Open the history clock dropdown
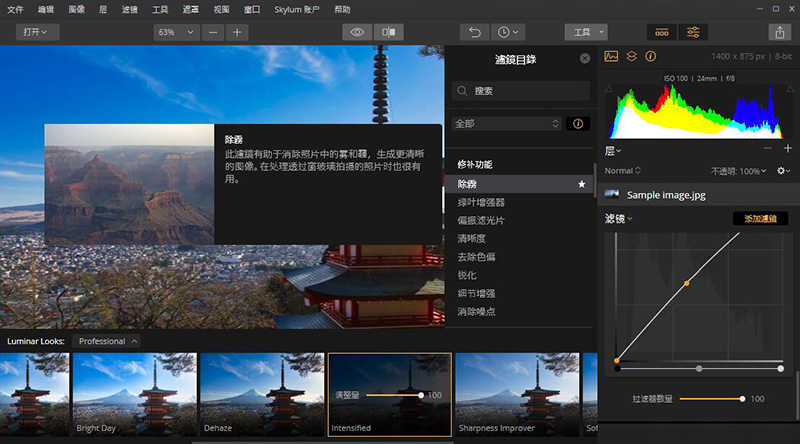Image resolution: width=800 pixels, height=444 pixels. [x=508, y=32]
